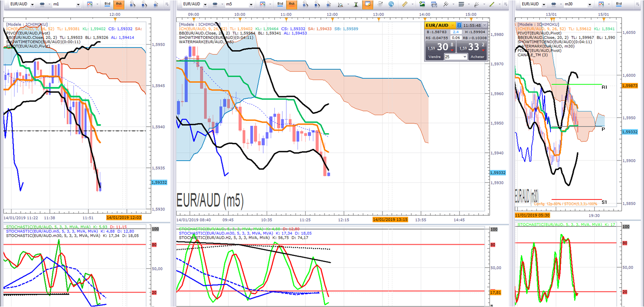
Task: Click horizontal lines list icon in m5 toolbar
Action: 461,4
